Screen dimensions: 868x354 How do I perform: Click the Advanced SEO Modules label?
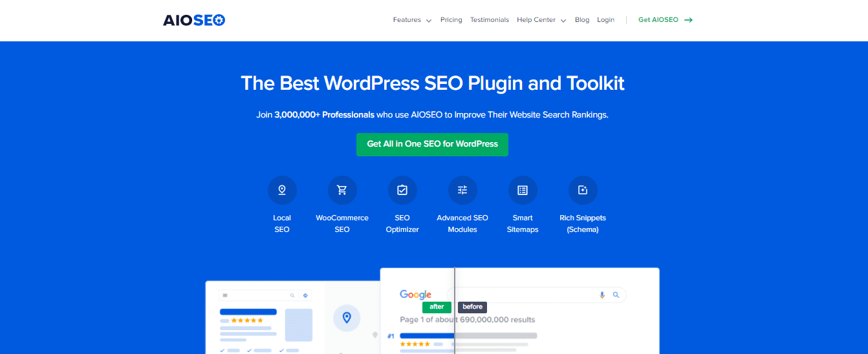462,224
